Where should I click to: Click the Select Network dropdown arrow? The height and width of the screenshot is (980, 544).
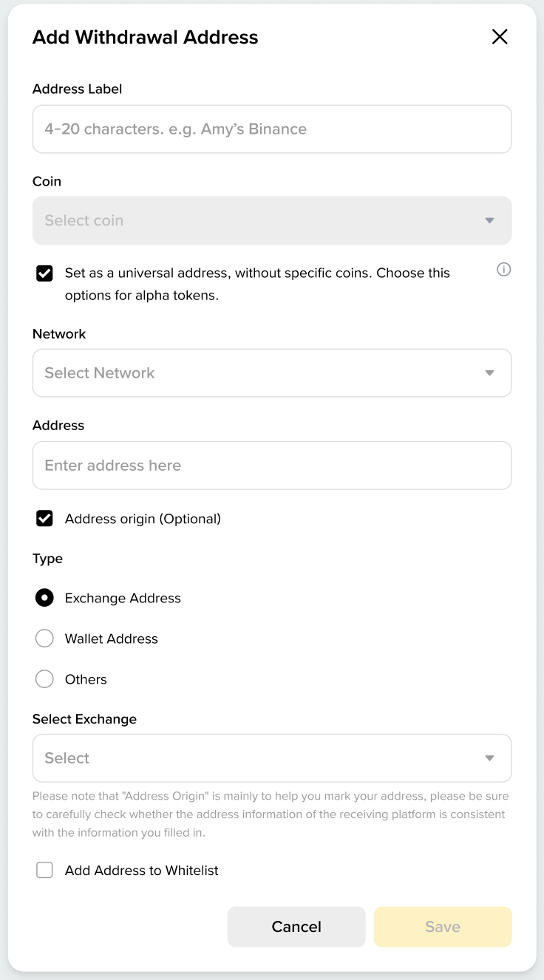(489, 373)
